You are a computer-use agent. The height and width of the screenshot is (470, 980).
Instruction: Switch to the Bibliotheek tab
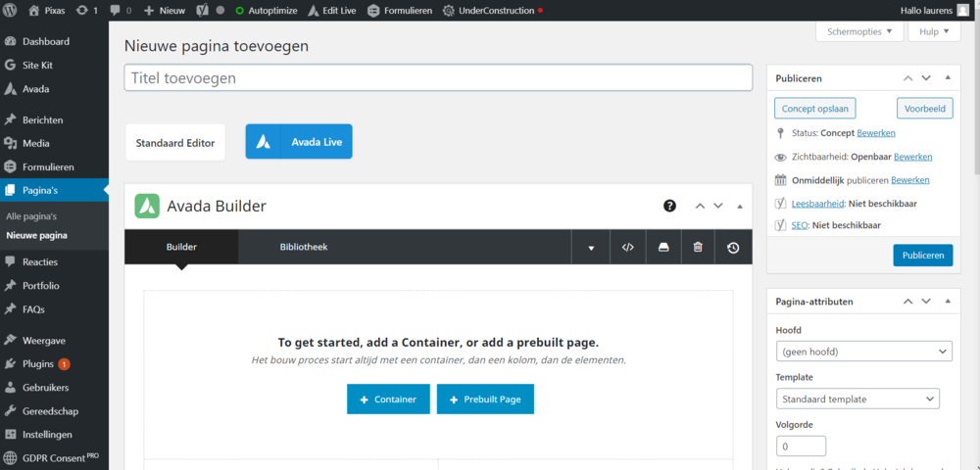pos(304,247)
